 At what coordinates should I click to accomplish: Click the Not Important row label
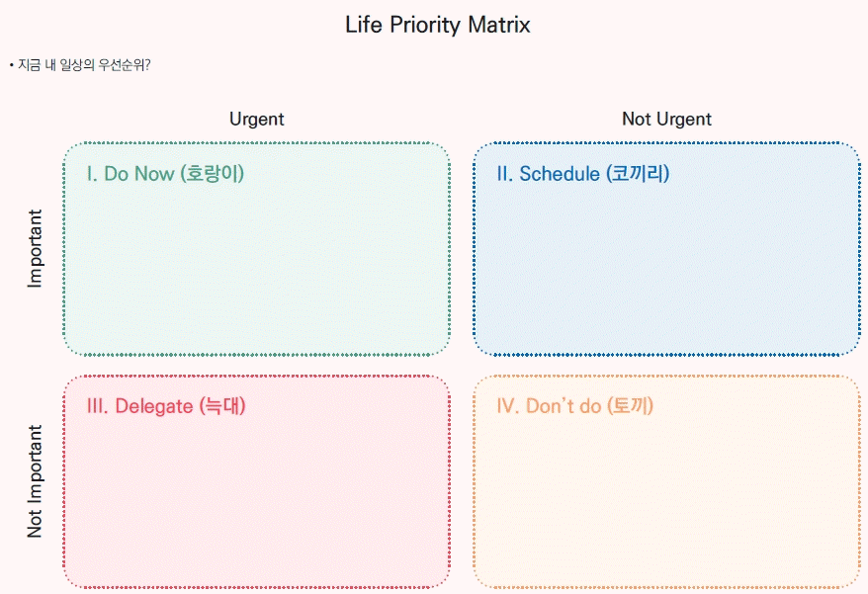(35, 481)
